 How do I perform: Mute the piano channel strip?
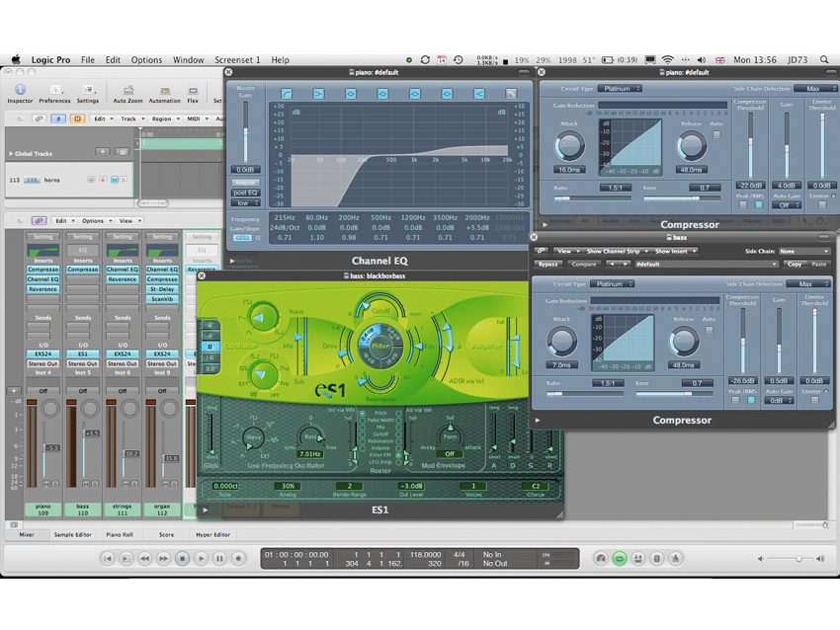[x=46, y=484]
